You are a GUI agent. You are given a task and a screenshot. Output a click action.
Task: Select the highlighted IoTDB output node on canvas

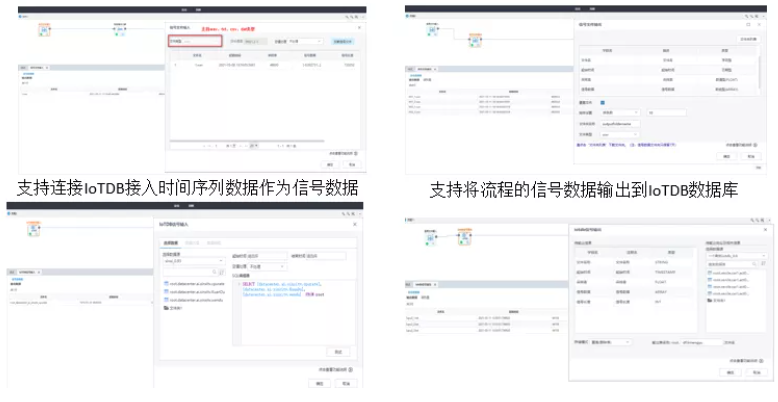tap(464, 238)
